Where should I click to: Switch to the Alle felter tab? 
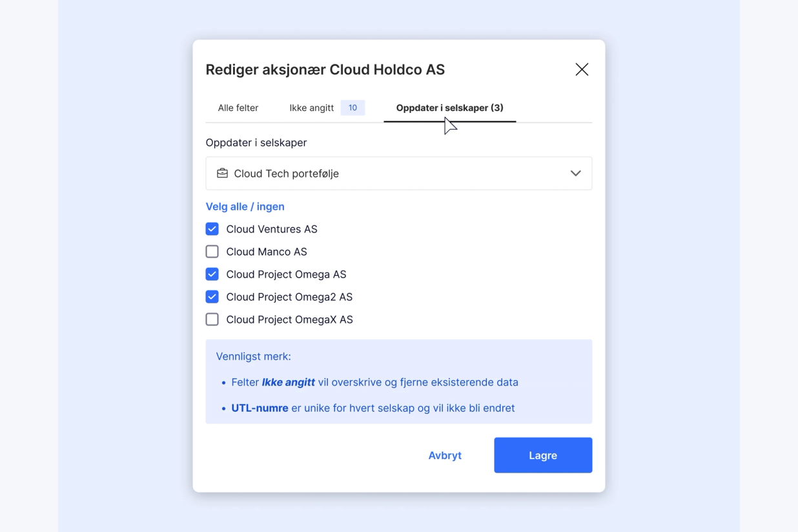[x=238, y=108]
